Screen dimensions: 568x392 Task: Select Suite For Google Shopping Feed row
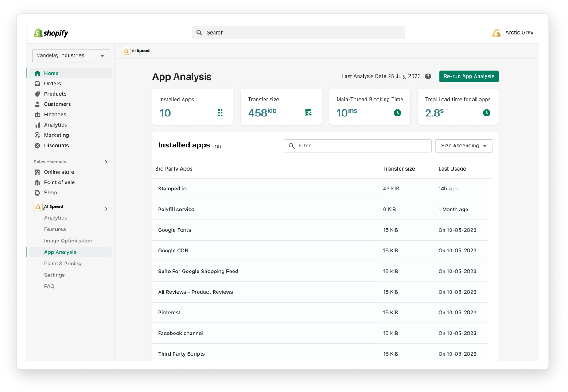[320, 272]
